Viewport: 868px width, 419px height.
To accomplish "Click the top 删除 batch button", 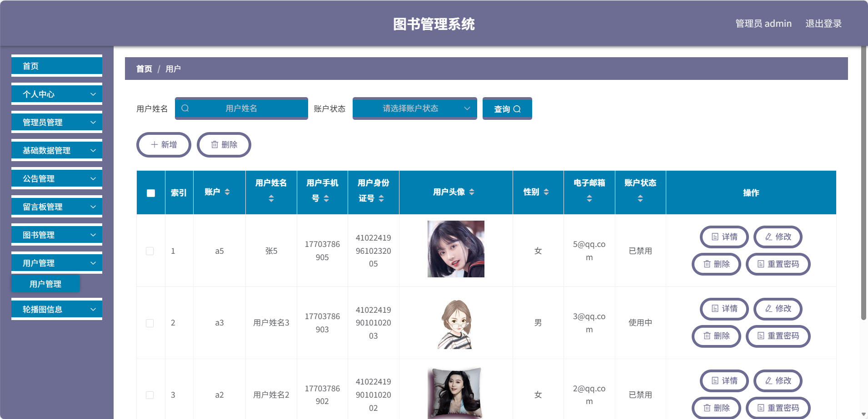I will [x=224, y=145].
